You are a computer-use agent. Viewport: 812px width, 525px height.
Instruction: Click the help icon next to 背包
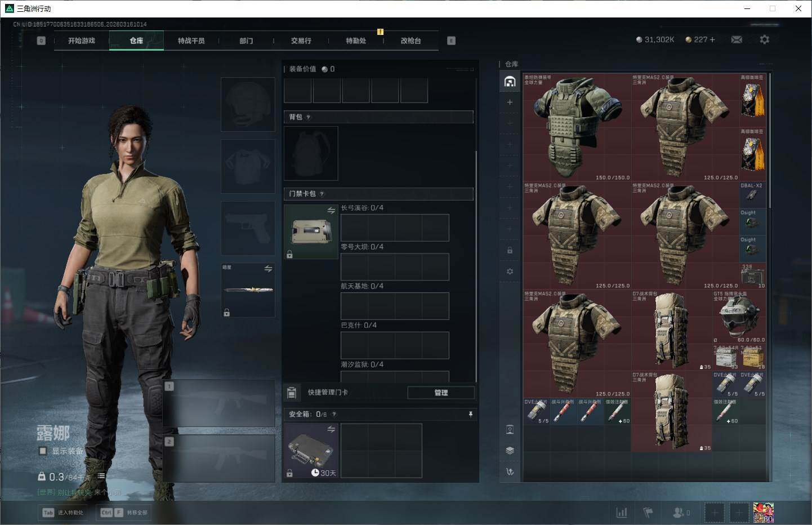308,117
